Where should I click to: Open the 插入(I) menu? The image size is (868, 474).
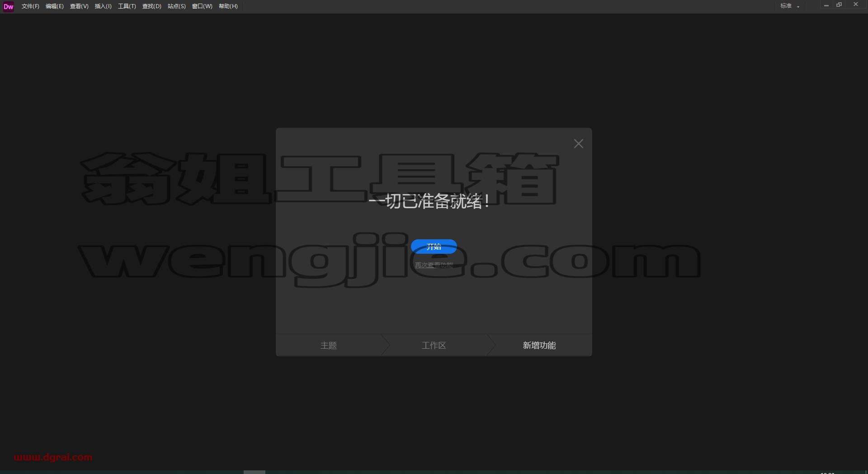pos(103,6)
